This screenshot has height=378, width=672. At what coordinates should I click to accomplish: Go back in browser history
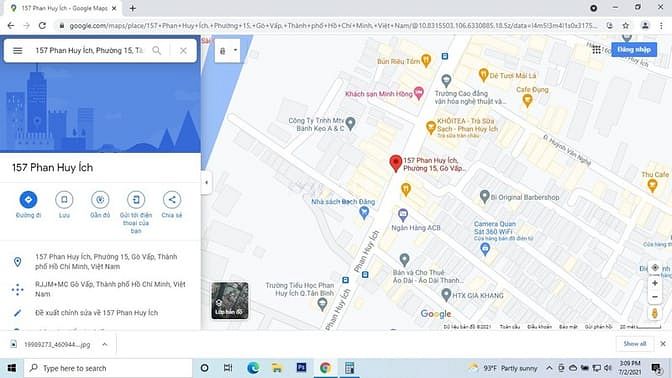coord(11,26)
